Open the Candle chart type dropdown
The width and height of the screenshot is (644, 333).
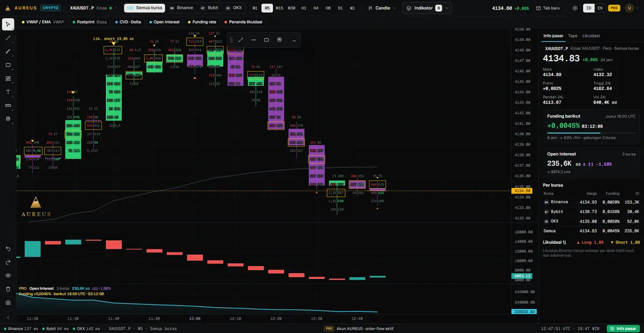(383, 8)
